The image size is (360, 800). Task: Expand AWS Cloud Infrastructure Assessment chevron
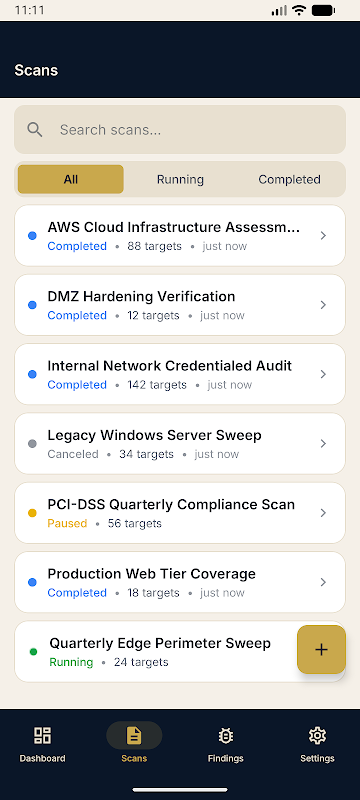pos(323,235)
